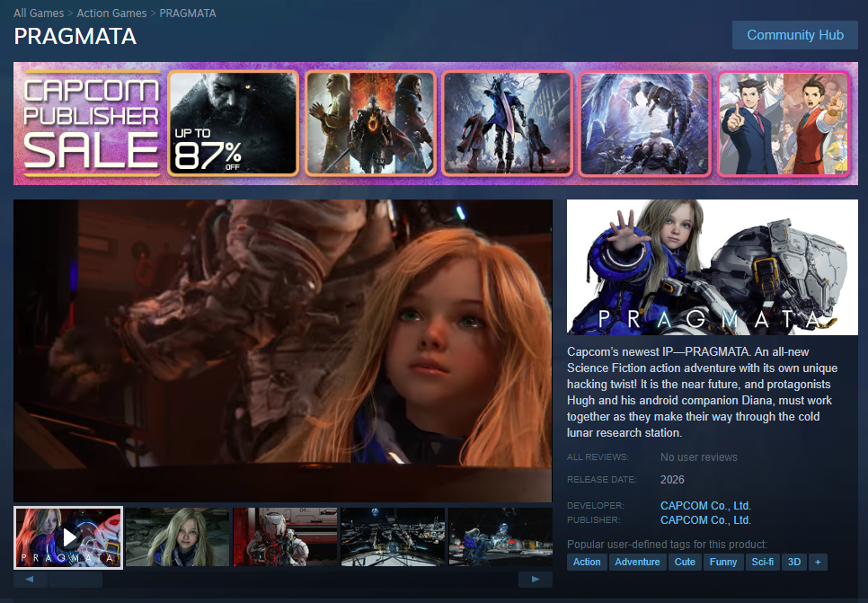The image size is (868, 603).
Task: Click the 2026 release date value
Action: click(672, 480)
